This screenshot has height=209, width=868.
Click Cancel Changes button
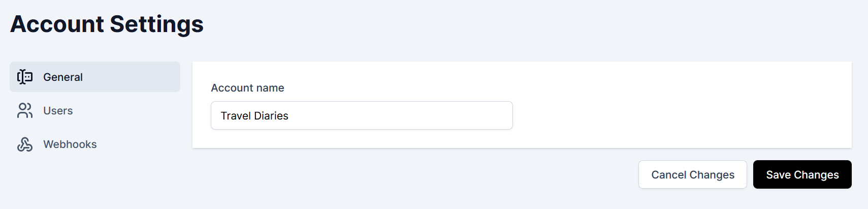click(x=693, y=174)
